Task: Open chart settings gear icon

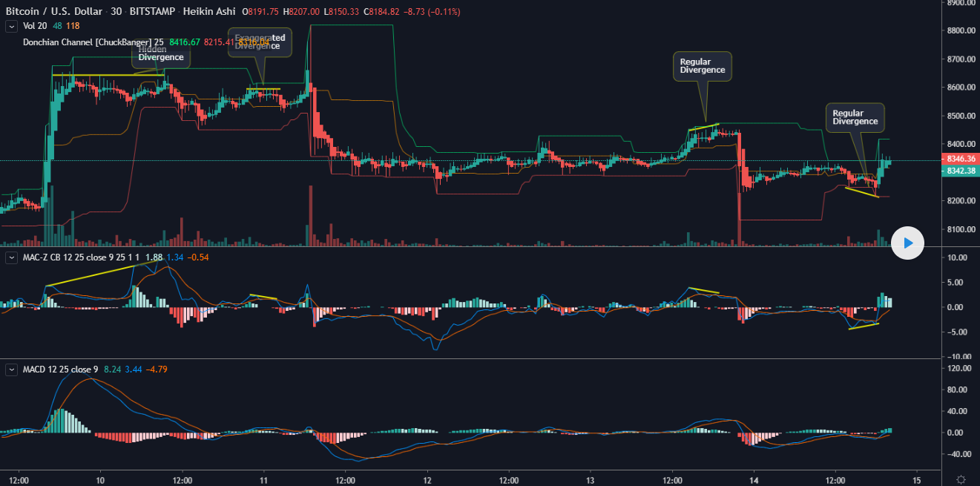Action: pyautogui.click(x=961, y=479)
